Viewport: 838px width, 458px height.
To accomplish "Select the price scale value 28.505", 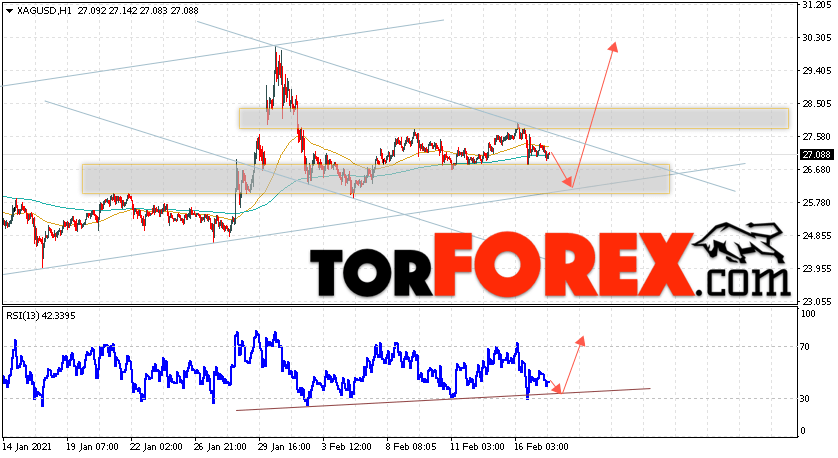I will pos(816,104).
